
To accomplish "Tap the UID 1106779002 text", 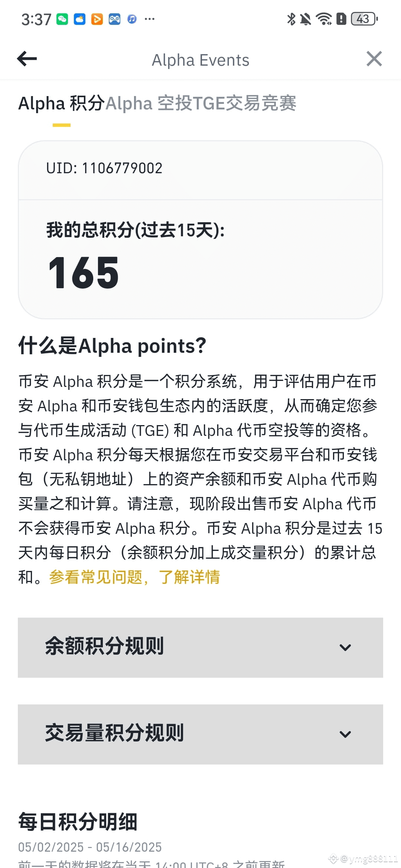I will (104, 168).
